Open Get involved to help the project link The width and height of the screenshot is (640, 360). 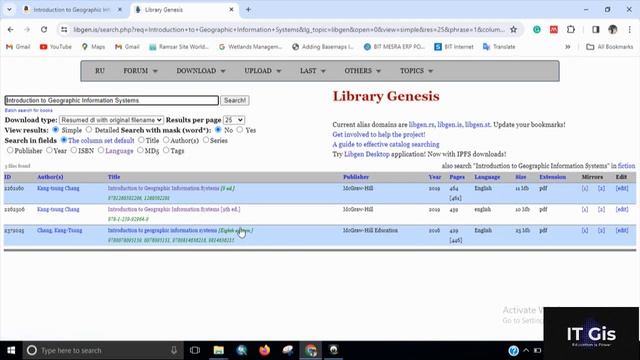(x=379, y=135)
